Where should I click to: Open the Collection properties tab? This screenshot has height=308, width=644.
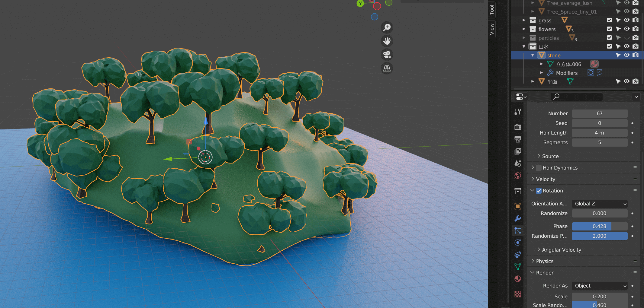[518, 191]
